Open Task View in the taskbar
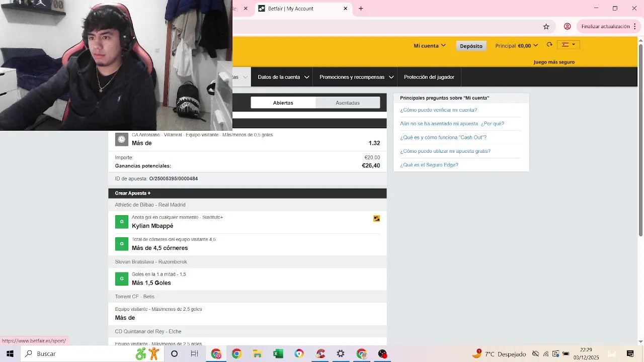Viewport: 644px width, 362px height. pos(194,354)
